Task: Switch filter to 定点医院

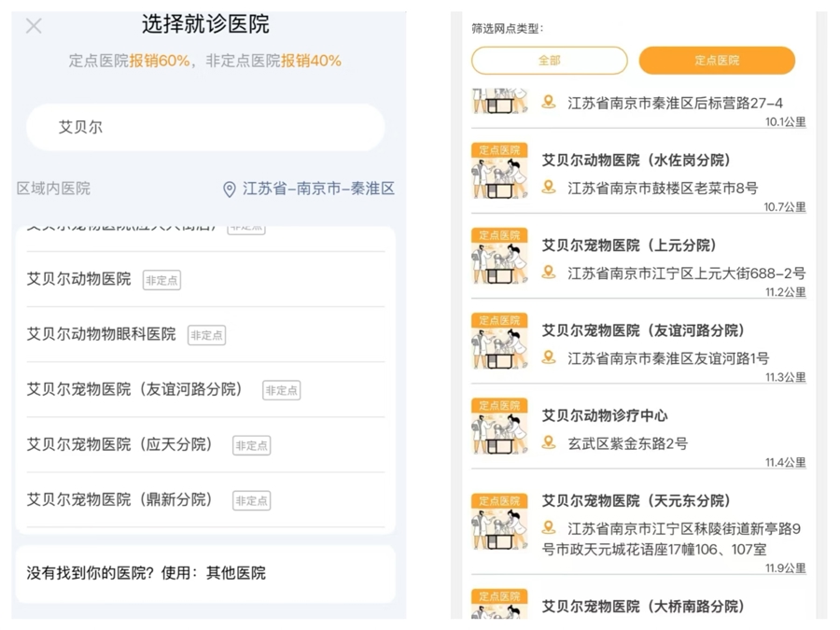Action: (717, 61)
